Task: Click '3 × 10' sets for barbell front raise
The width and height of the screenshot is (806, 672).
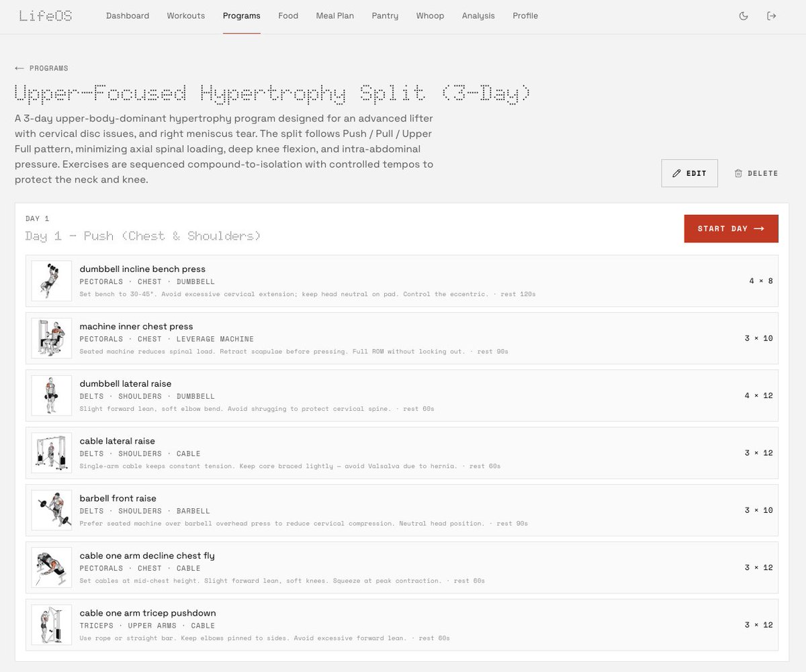Action: pyautogui.click(x=759, y=511)
